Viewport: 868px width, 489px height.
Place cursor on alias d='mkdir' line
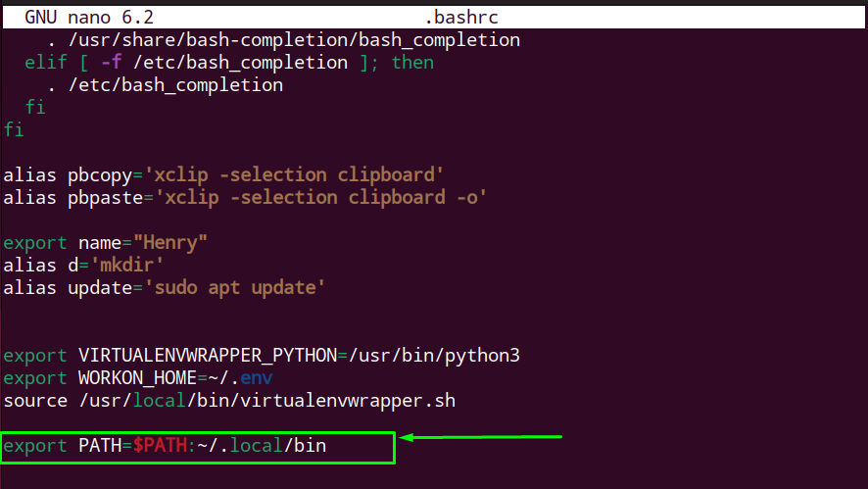pos(83,266)
